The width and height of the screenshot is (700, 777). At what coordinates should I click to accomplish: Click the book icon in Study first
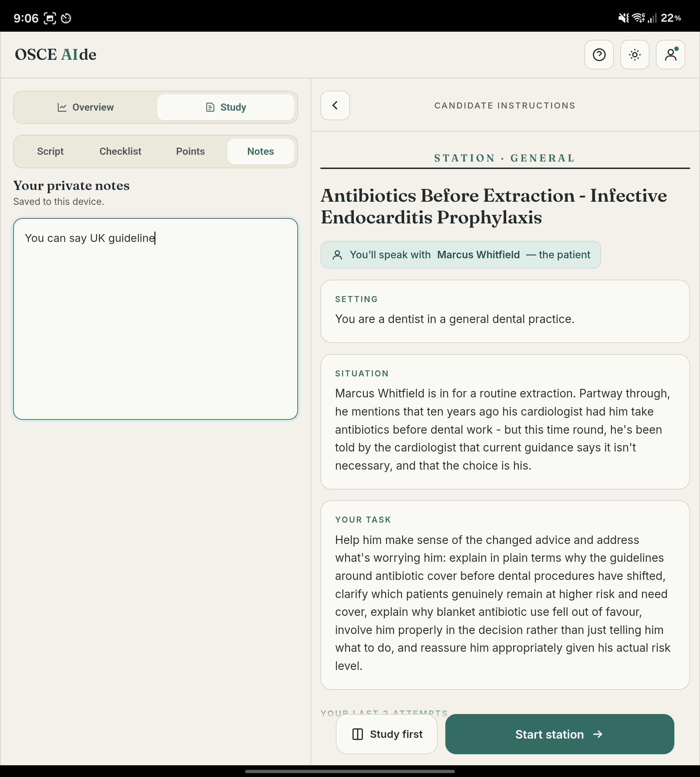click(x=357, y=734)
